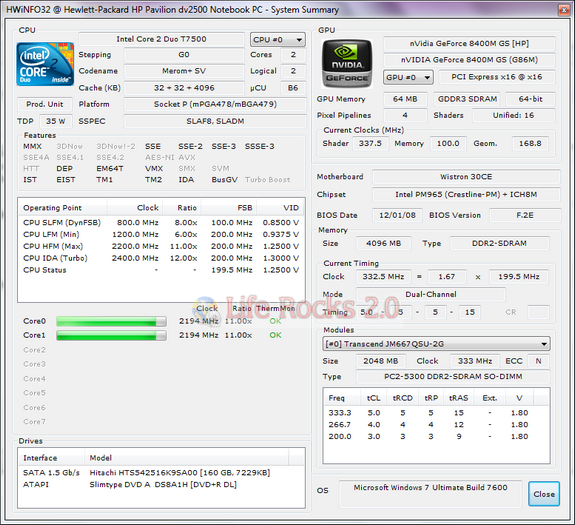The width and height of the screenshot is (575, 525).
Task: Click the Geom. clock 168.8 value
Action: [x=530, y=143]
